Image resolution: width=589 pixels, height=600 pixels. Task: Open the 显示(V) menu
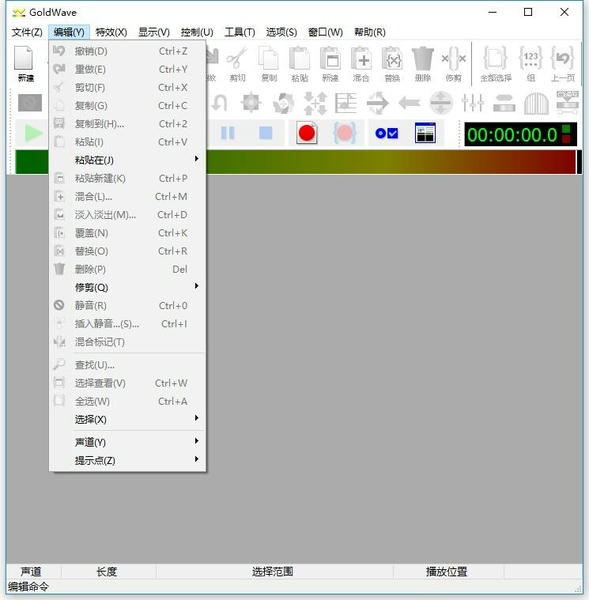[154, 32]
